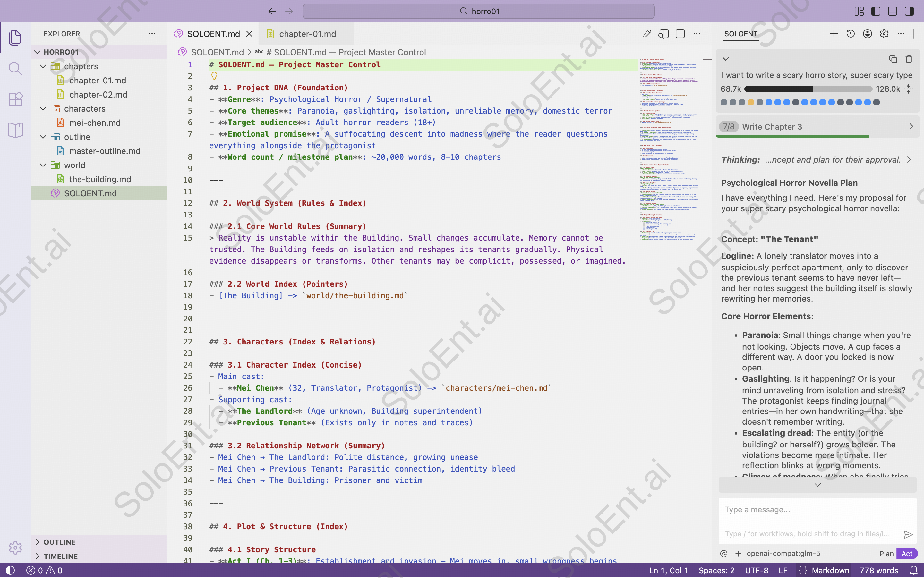Open Search in the left activity bar
The image size is (924, 578).
(15, 69)
